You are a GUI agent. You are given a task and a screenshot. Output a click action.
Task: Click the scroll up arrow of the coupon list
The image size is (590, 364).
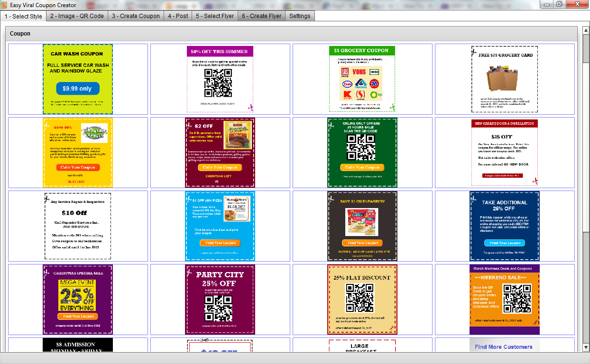586,29
